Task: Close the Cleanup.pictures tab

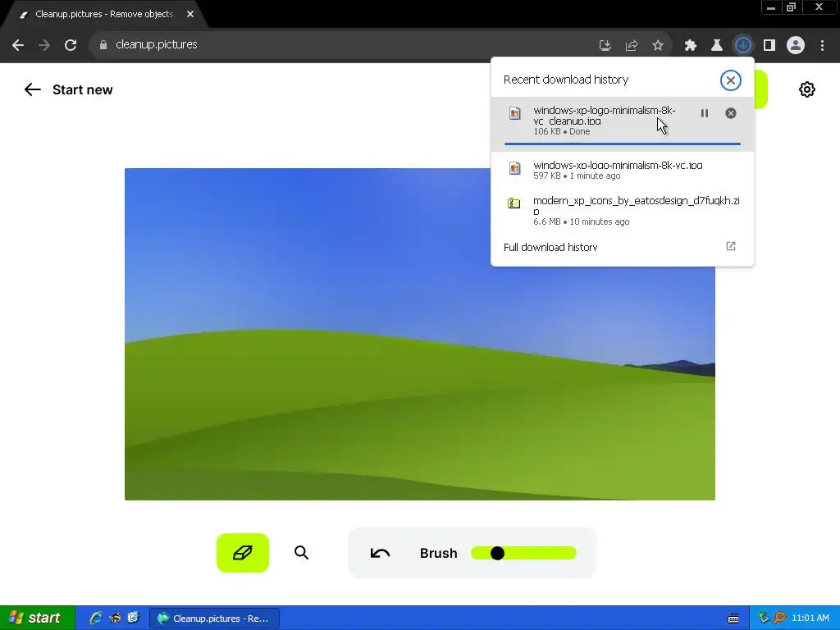Action: click(x=190, y=14)
